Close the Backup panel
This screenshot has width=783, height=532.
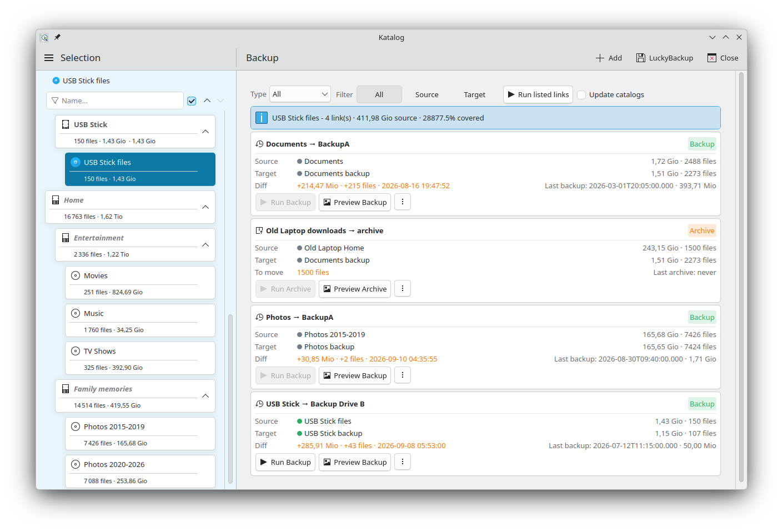point(723,58)
